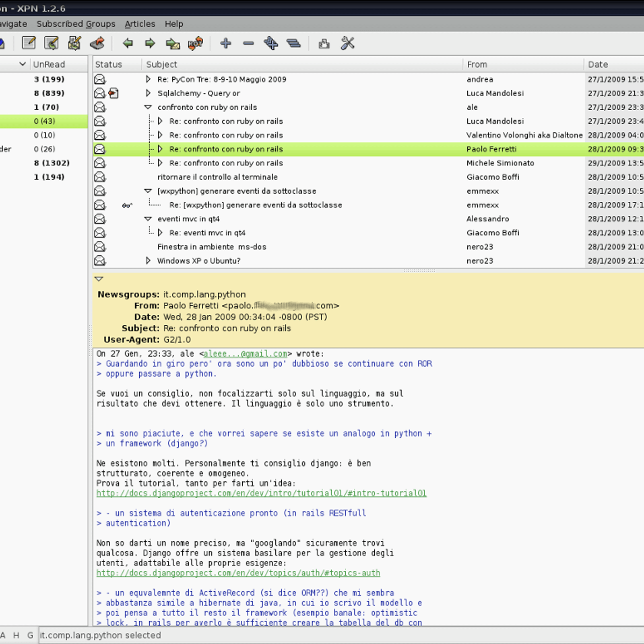This screenshot has width=644, height=644.
Task: Sort articles by Subject column header
Action: click(302, 64)
